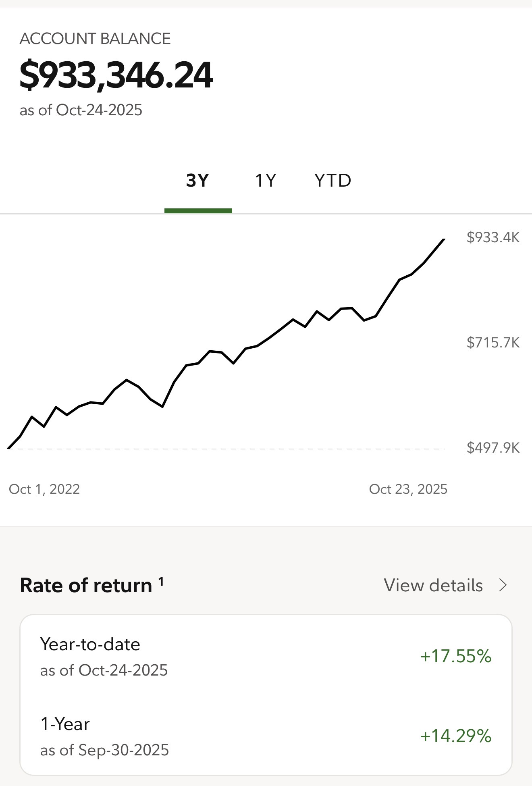Viewport: 532px width, 786px height.
Task: Tap the +17.55% year-to-date value
Action: (x=455, y=656)
